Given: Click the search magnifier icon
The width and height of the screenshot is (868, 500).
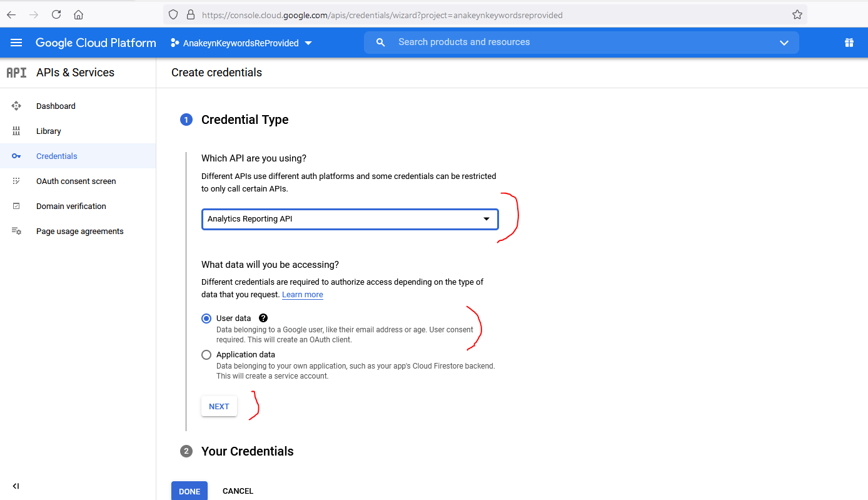Looking at the screenshot, I should click(x=380, y=43).
